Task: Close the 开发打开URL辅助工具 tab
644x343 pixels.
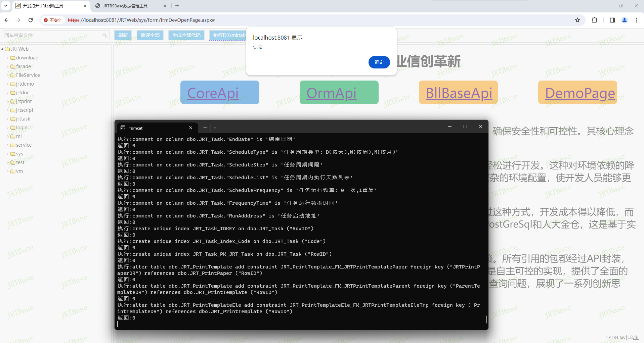Action: (x=85, y=6)
